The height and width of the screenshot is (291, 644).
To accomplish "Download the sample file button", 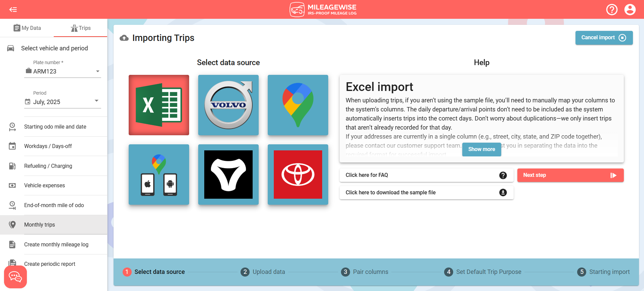I will coord(427,193).
